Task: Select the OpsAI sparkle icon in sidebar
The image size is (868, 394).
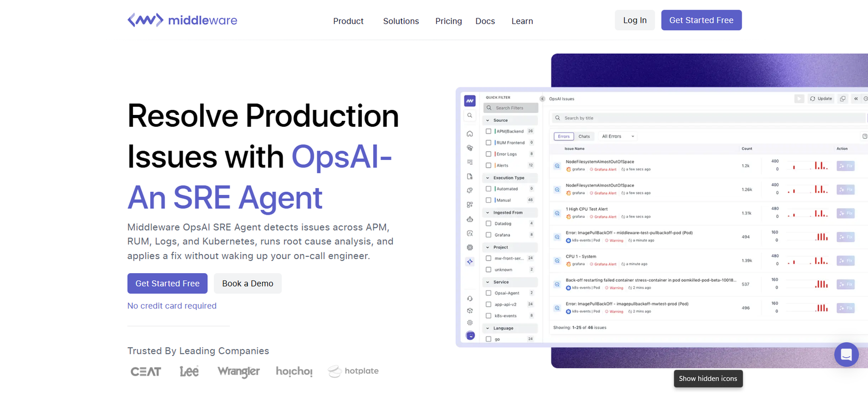Action: point(470,261)
